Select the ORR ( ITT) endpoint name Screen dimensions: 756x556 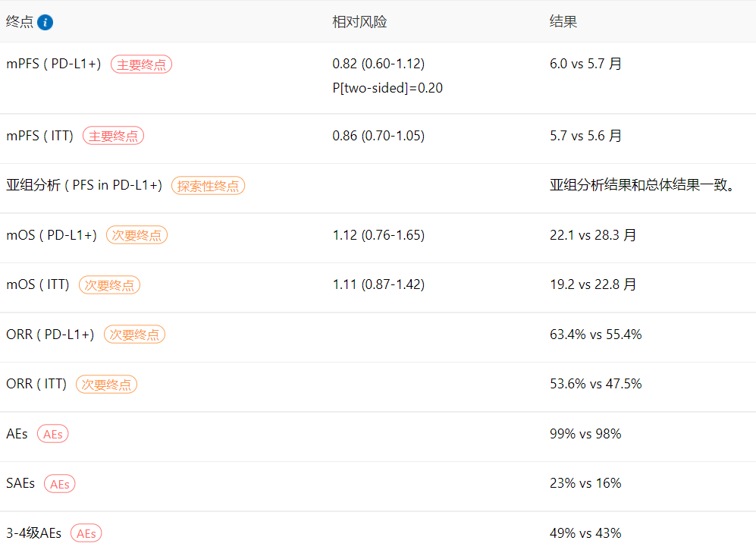[x=36, y=384]
